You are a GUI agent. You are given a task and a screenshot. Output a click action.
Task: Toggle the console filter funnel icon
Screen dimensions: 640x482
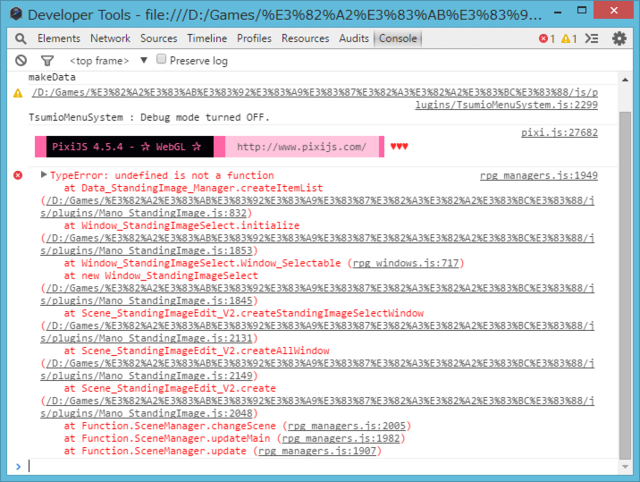pyautogui.click(x=47, y=61)
